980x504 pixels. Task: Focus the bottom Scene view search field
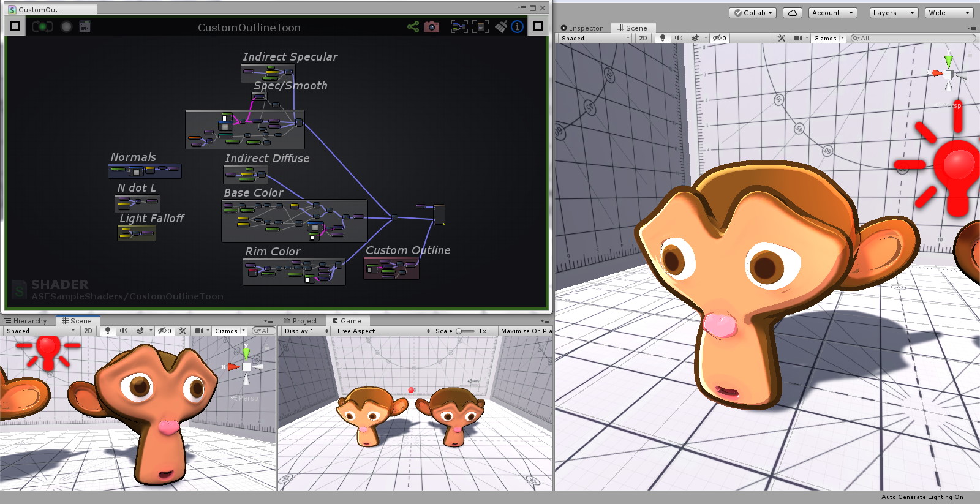pyautogui.click(x=263, y=331)
